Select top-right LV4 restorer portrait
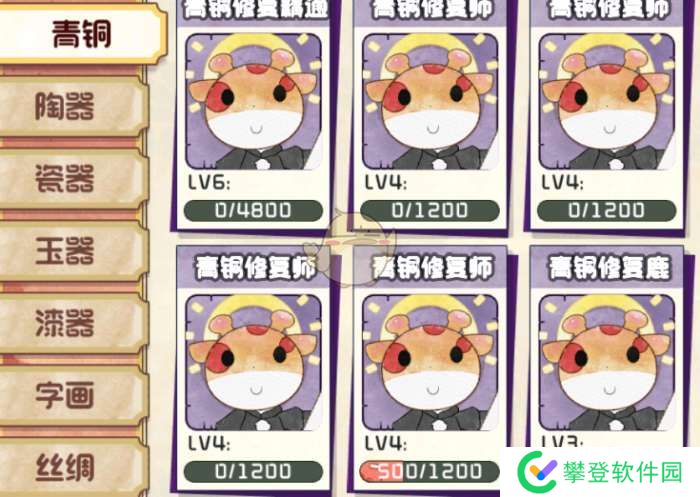Image resolution: width=700 pixels, height=497 pixels. pos(607,101)
